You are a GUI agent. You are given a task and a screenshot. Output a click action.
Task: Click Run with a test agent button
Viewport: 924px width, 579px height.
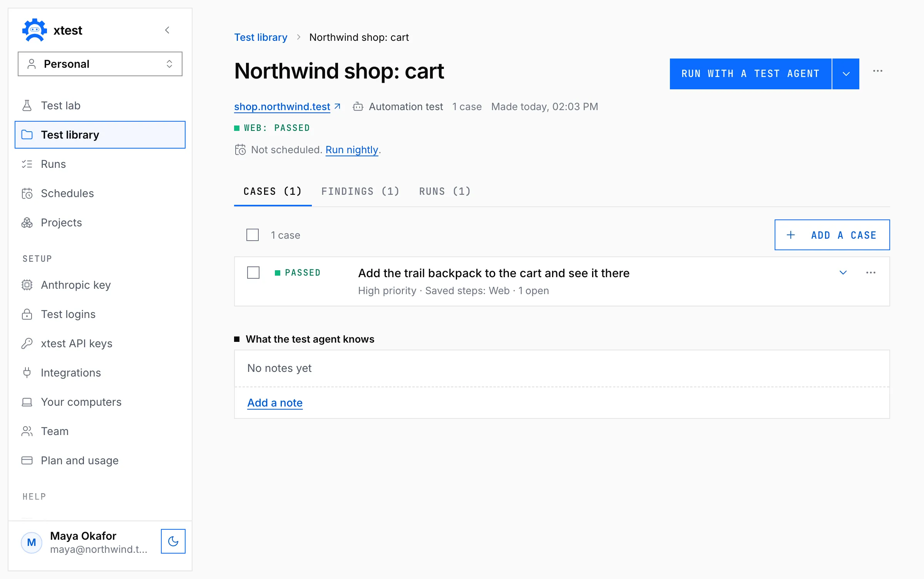[x=750, y=74]
